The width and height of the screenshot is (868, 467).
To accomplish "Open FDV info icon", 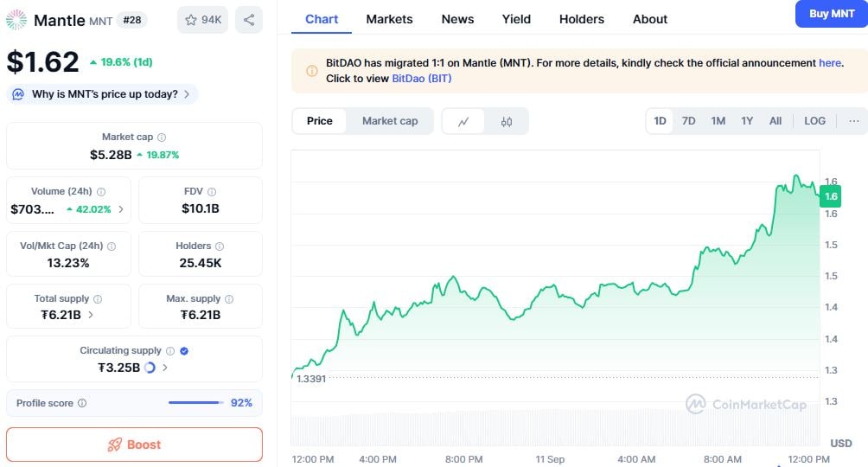I will [212, 192].
